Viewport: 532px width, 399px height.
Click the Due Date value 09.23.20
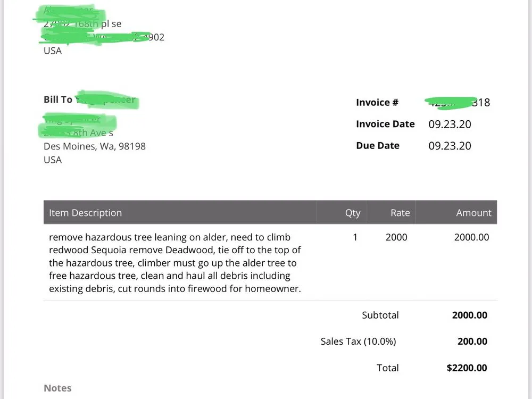(450, 146)
